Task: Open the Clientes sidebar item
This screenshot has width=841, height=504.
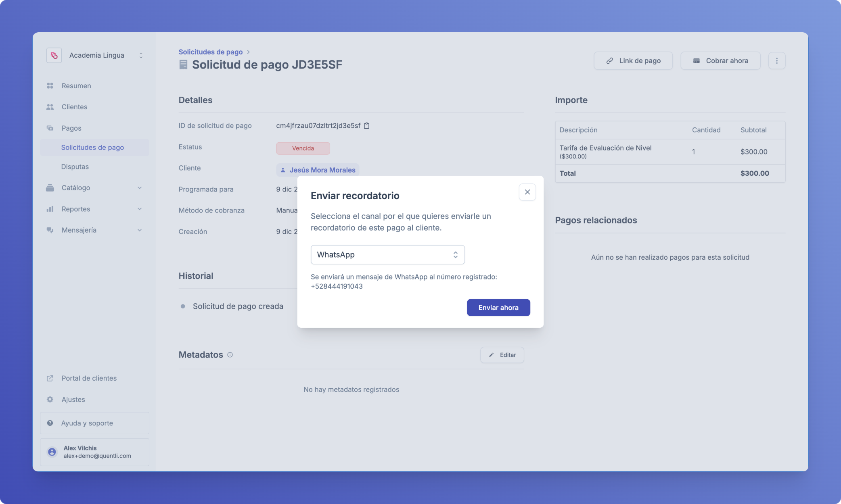Action: click(74, 107)
